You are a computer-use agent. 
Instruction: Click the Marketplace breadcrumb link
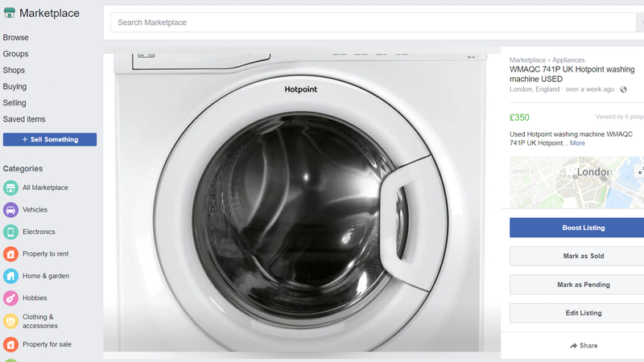(x=527, y=60)
